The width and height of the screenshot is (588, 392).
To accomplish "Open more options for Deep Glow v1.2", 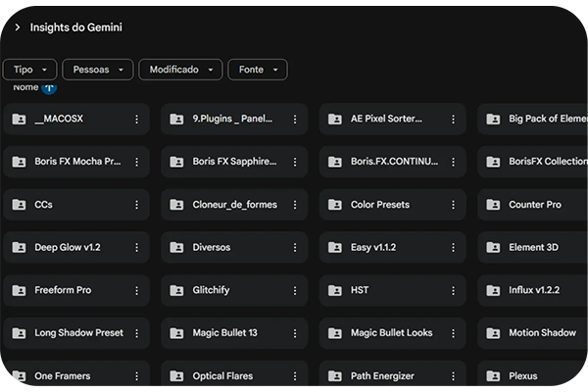I will [x=136, y=248].
